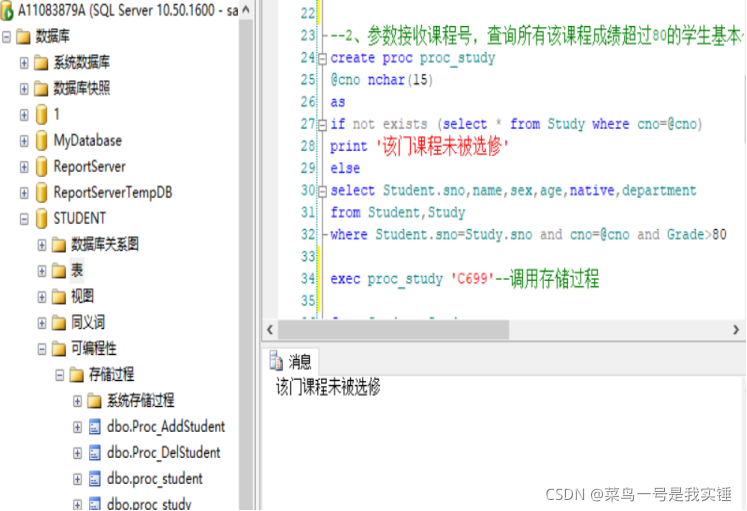Click the ReportServer database icon
The image size is (747, 511).
coord(41,167)
